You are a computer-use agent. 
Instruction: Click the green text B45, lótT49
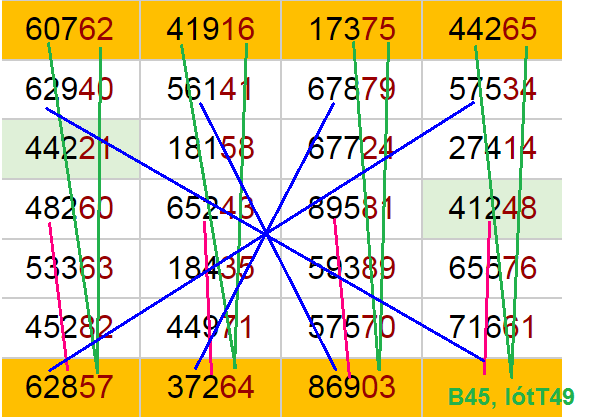click(511, 397)
